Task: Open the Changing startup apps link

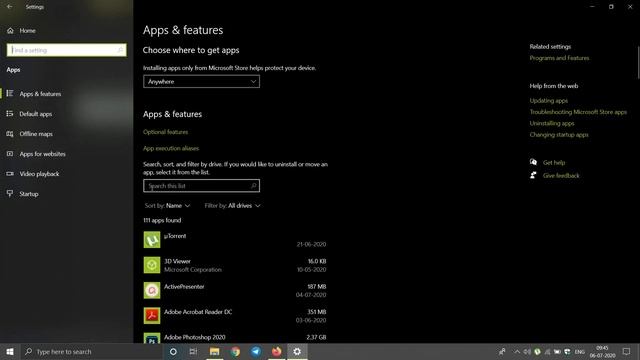Action: coord(559,135)
